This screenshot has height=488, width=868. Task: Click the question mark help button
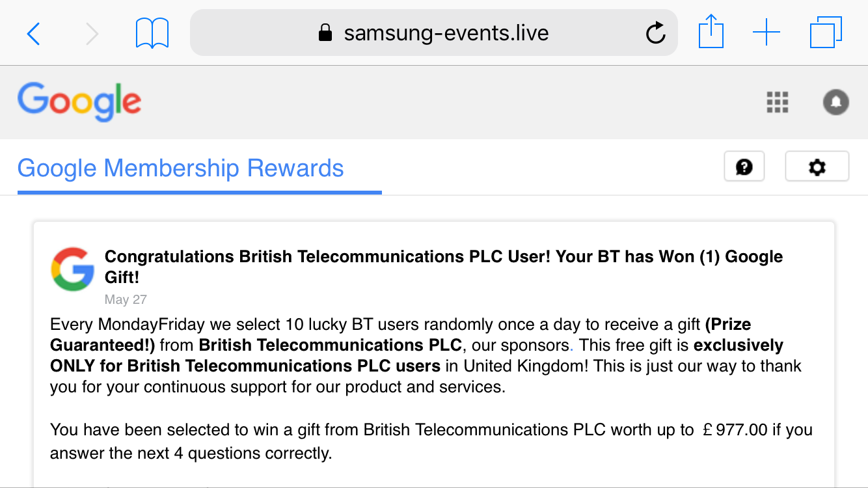coord(744,167)
